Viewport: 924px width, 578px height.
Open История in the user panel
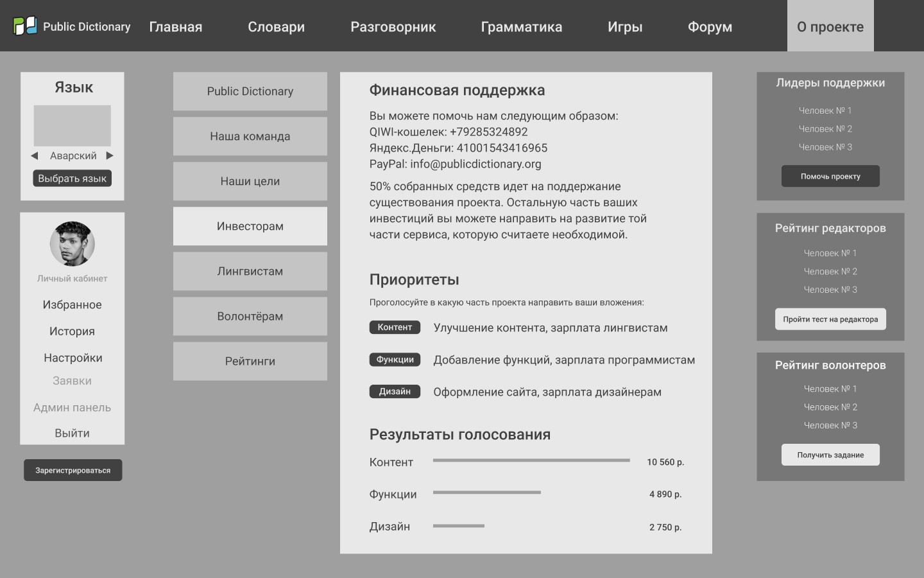[73, 331]
